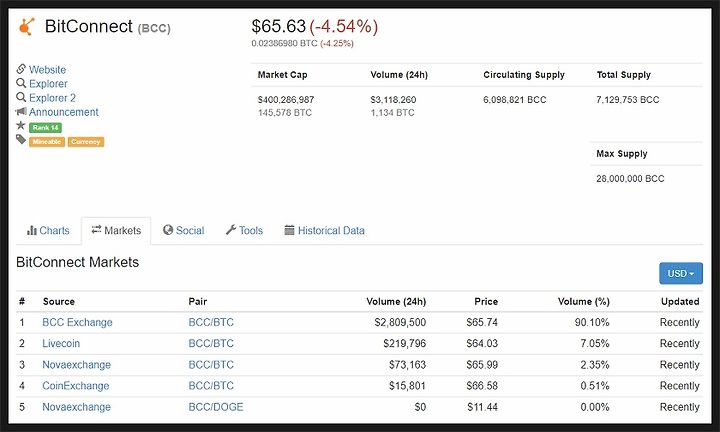Image resolution: width=720 pixels, height=432 pixels.
Task: Click the 0.02386980 BTC price text
Action: click(x=284, y=44)
